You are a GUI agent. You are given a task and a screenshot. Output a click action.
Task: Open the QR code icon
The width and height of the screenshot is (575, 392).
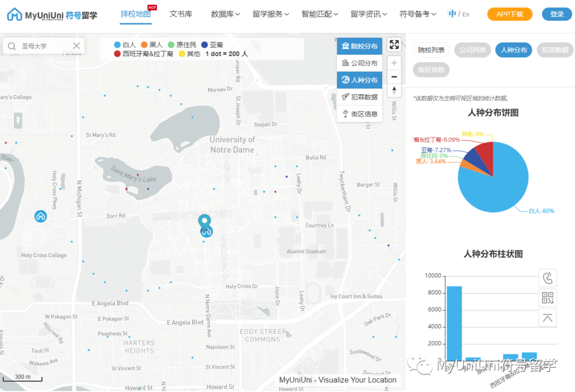(547, 298)
